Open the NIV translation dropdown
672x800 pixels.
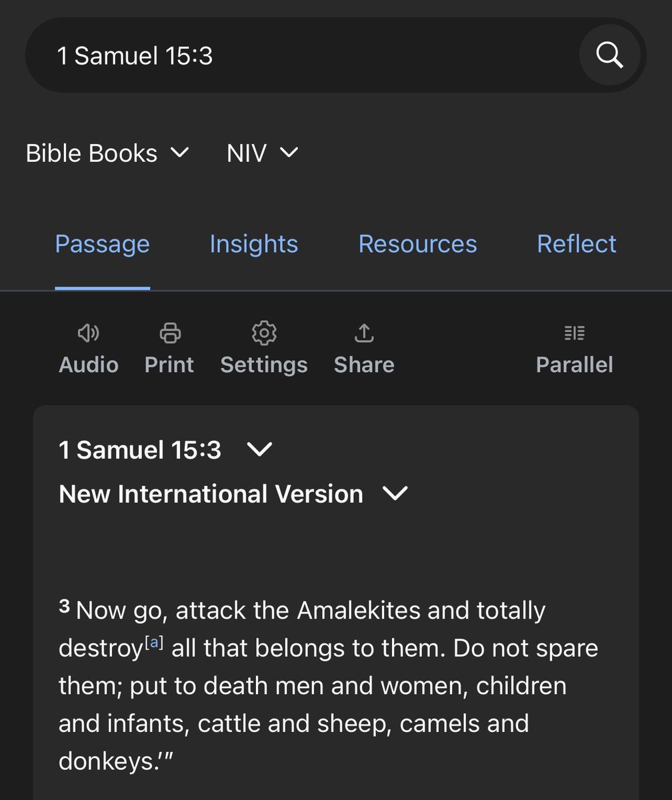point(263,153)
